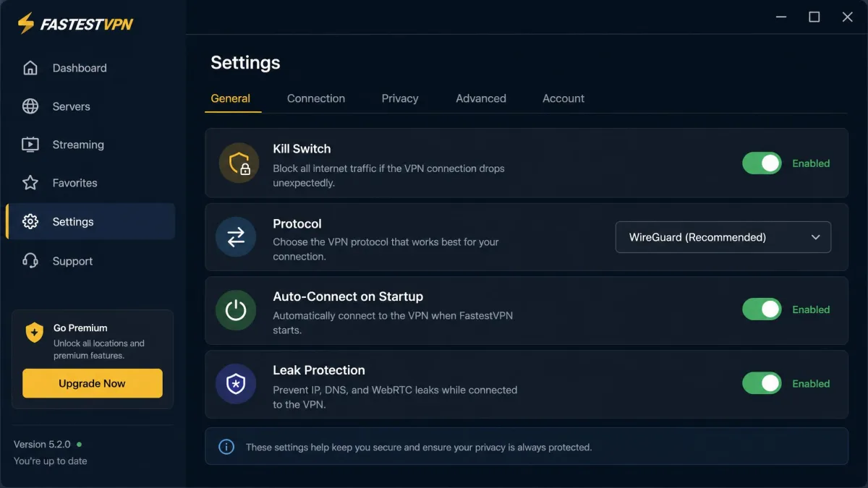The width and height of the screenshot is (868, 488).
Task: Click the Support headset icon
Action: pyautogui.click(x=30, y=261)
